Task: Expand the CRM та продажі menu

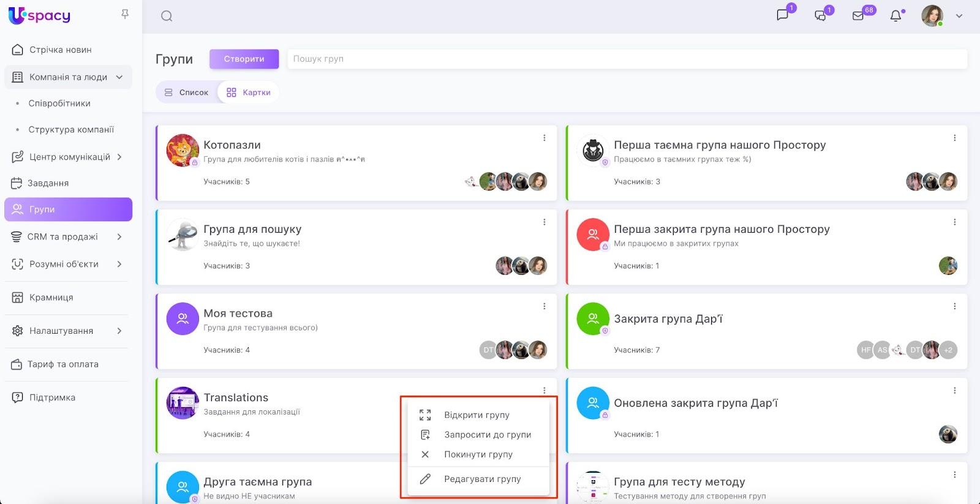Action: pyautogui.click(x=119, y=237)
